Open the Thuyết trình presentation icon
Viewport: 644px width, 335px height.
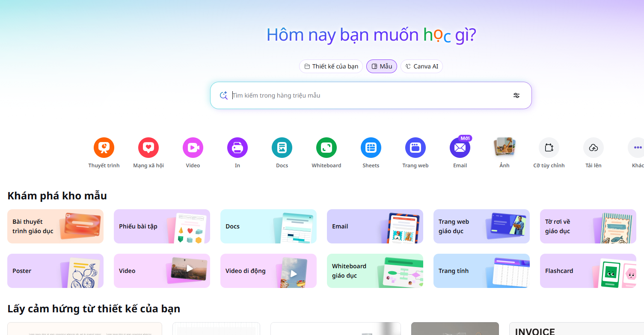coord(104,148)
